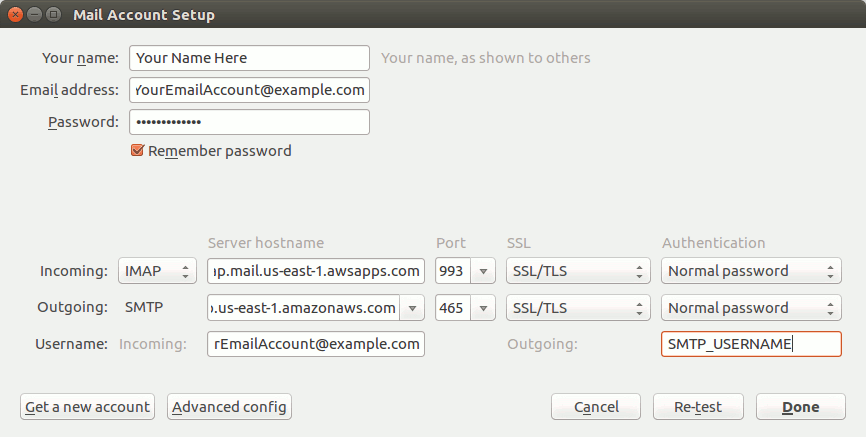Change Incoming authentication Normal password dropdown
Viewport: 866px width, 437px height.
(751, 271)
